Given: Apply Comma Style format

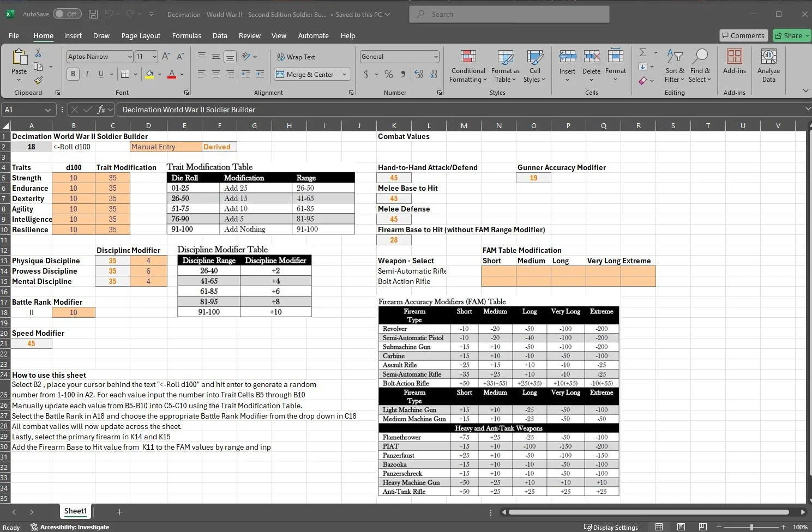Looking at the screenshot, I should [403, 74].
